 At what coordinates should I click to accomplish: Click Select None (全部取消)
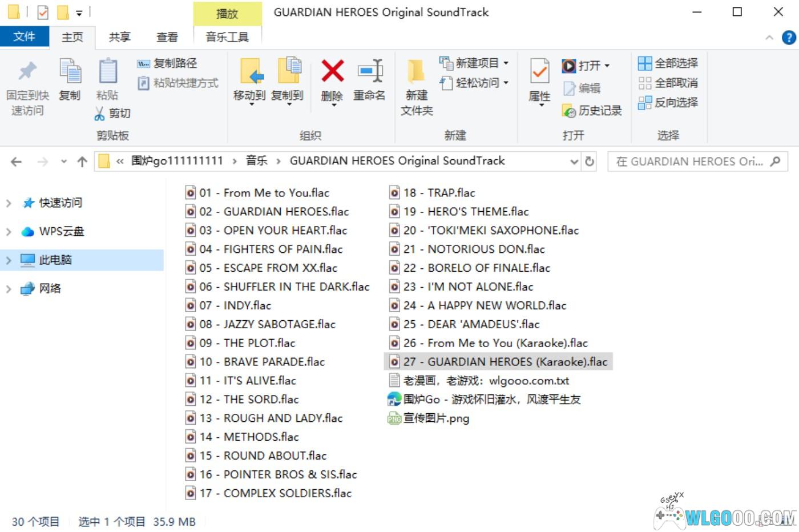tap(668, 83)
